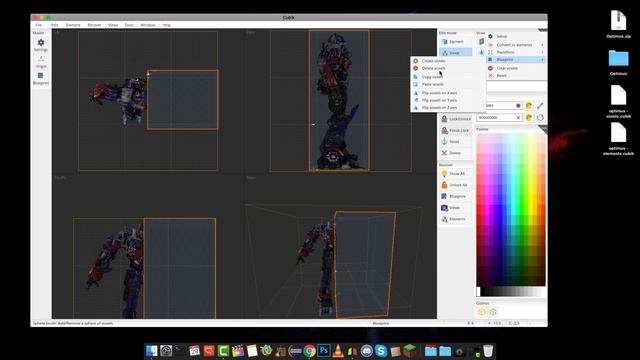Select Reset in the voxel menu
This screenshot has height=360, width=640.
516,76
